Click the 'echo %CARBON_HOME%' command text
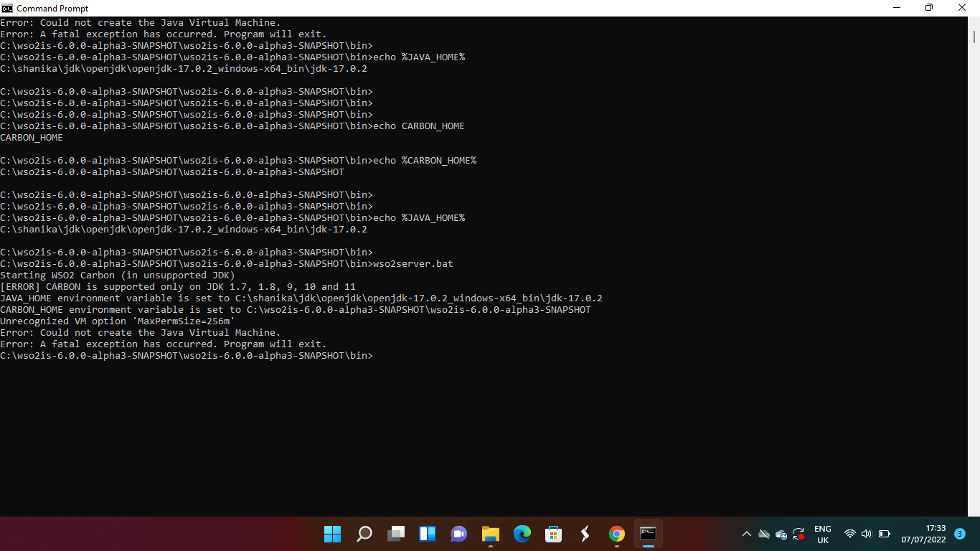The width and height of the screenshot is (980, 551). (x=425, y=161)
